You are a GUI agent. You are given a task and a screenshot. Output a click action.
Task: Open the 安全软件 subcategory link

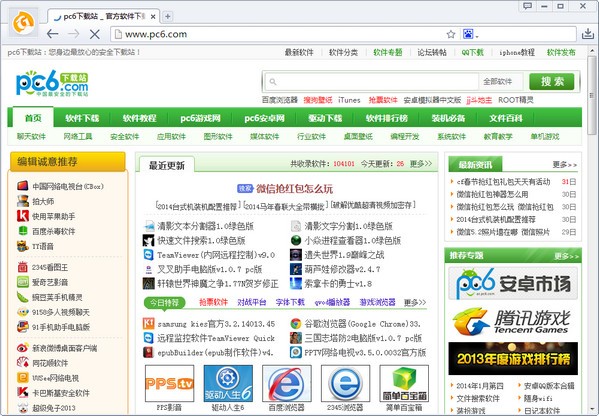coord(125,136)
